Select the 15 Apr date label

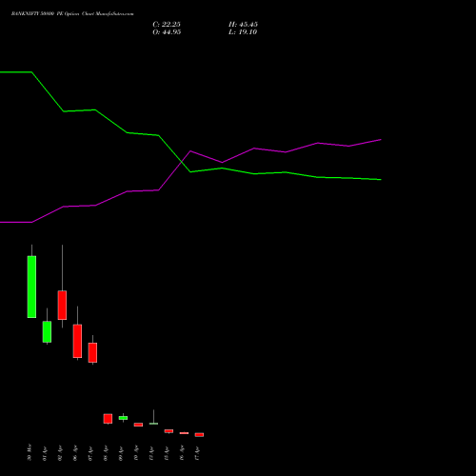pos(167,453)
